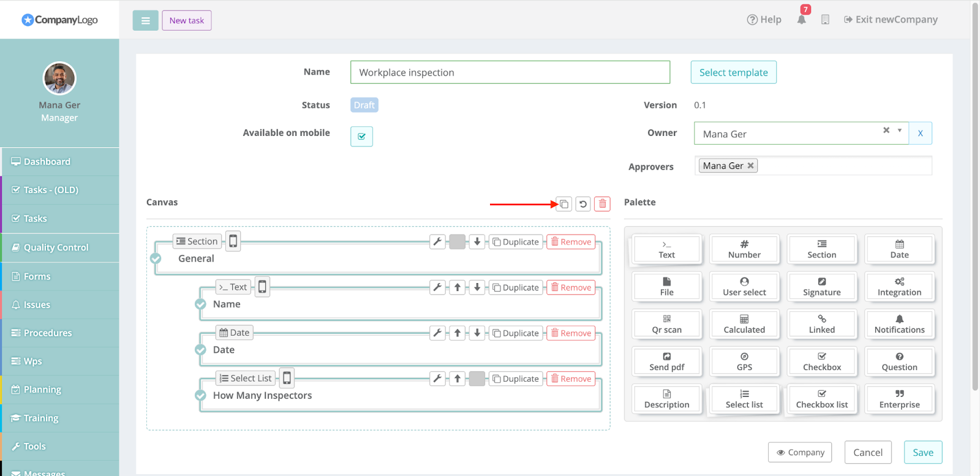Open Planning in the sidebar

coord(60,390)
